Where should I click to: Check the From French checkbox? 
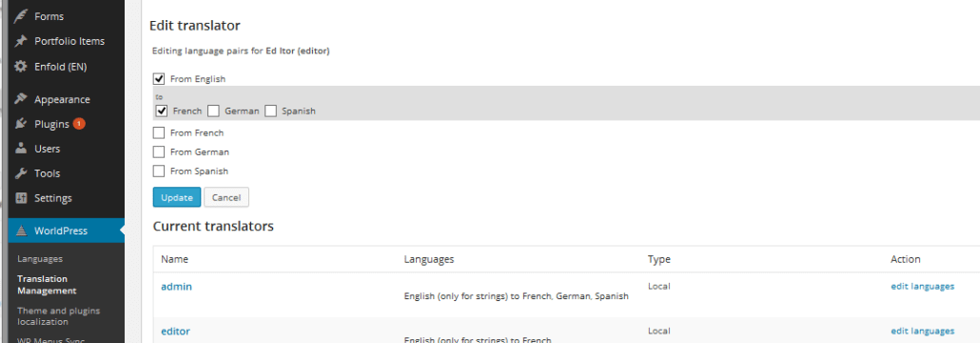[x=159, y=132]
